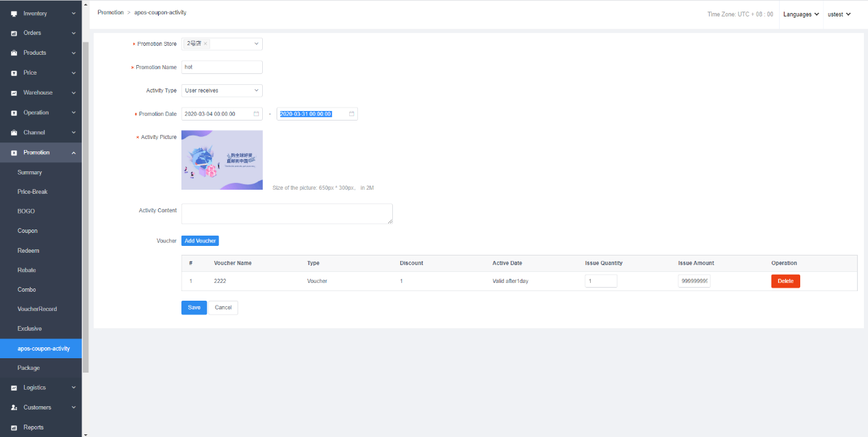Viewport: 868px width, 437px height.
Task: Click the Activity Content text area
Action: (287, 214)
